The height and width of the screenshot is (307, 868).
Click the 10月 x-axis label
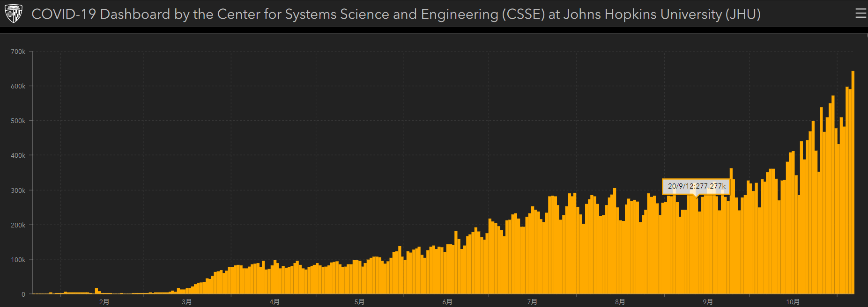tap(793, 302)
